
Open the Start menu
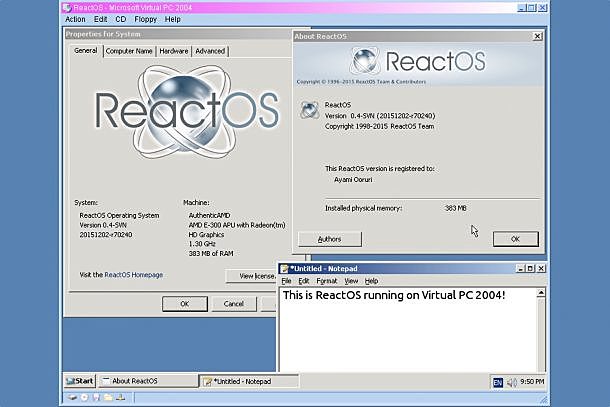click(80, 381)
